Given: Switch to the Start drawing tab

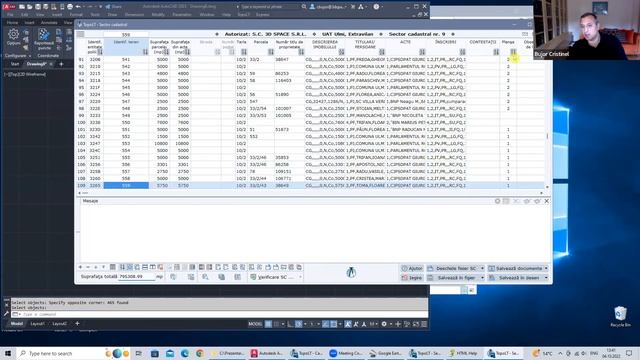Looking at the screenshot, I should pos(15,64).
